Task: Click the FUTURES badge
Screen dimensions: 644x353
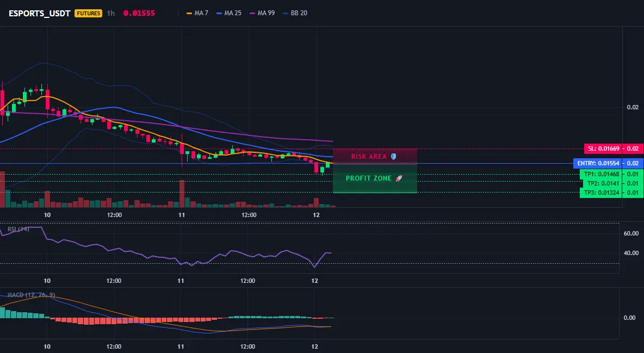Action: pyautogui.click(x=88, y=13)
